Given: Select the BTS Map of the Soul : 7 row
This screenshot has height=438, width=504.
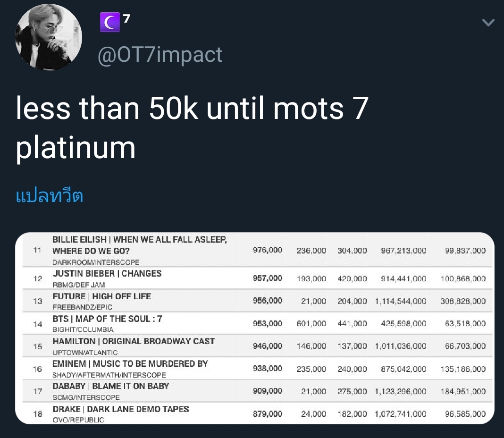Looking at the screenshot, I should pyautogui.click(x=257, y=323).
